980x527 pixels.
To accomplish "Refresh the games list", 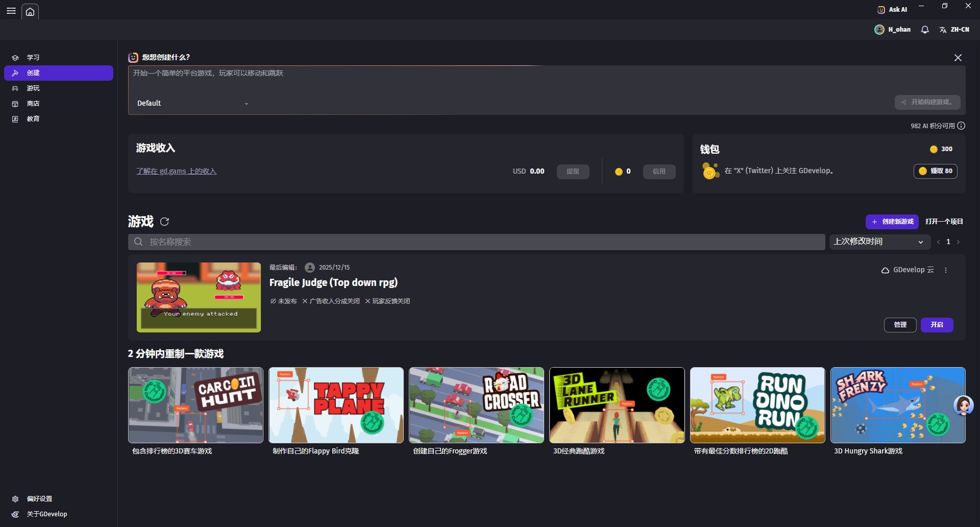I will tap(164, 222).
